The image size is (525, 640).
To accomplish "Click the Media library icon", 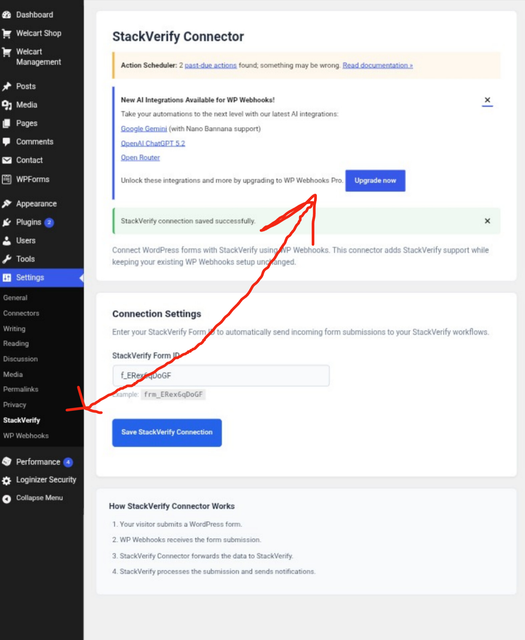I will pos(7,105).
